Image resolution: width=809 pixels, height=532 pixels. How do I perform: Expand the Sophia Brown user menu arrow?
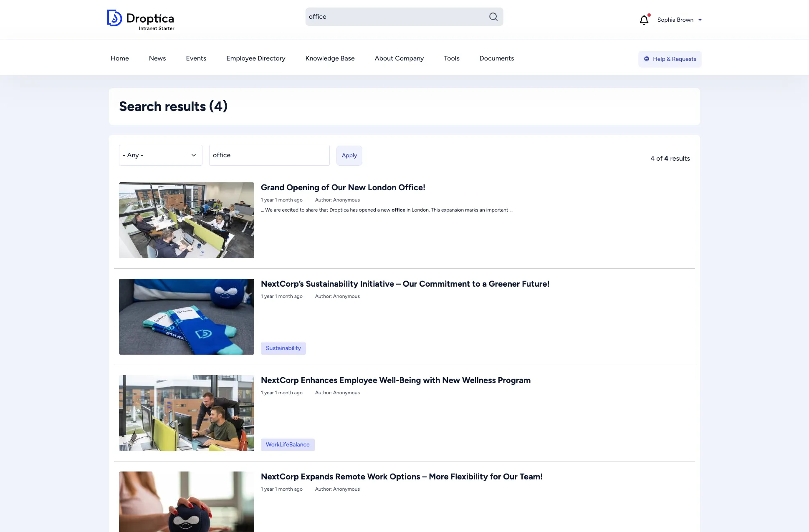click(700, 20)
